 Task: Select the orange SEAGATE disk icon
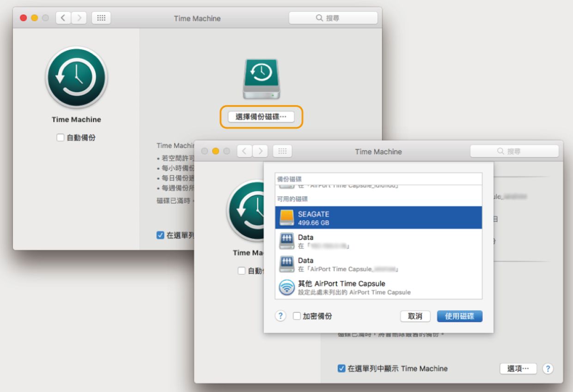tap(287, 218)
